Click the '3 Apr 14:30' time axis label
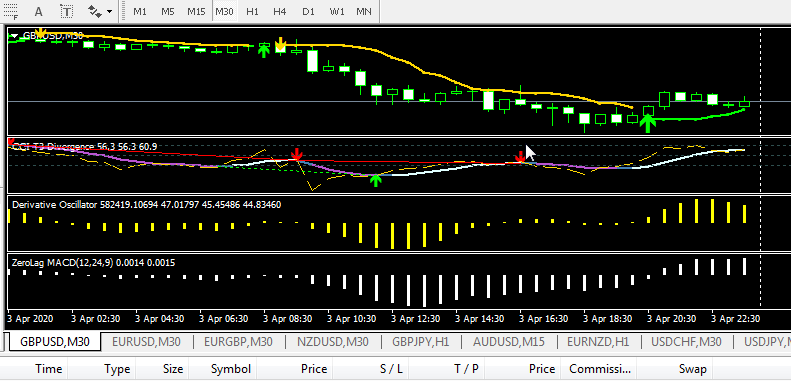791x381 pixels. coord(479,319)
